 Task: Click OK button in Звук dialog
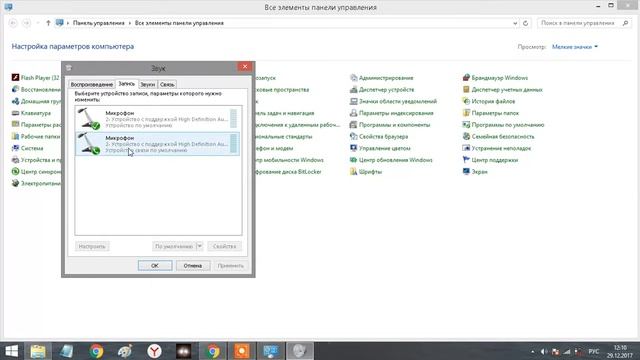coord(155,266)
